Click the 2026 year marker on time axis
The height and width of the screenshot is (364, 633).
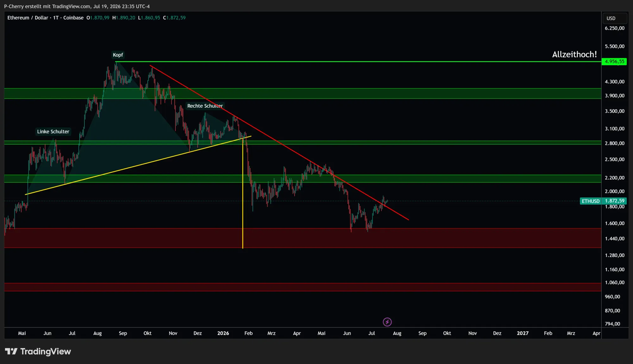(x=223, y=333)
